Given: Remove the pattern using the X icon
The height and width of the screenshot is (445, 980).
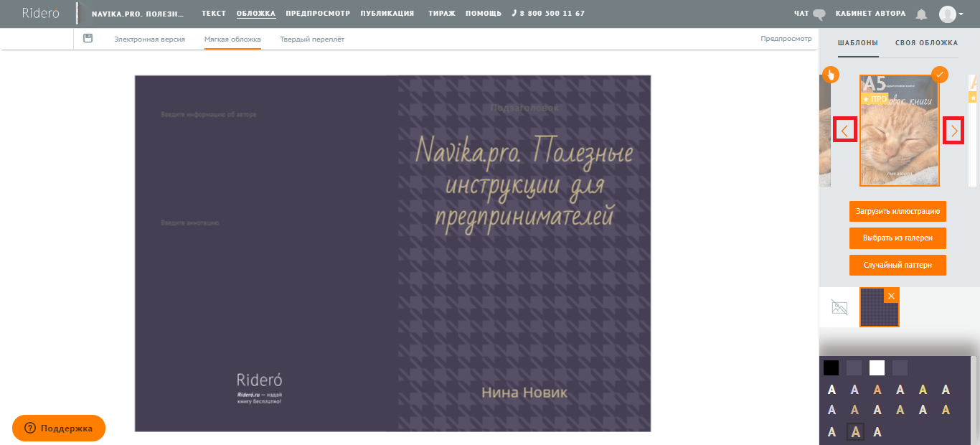Looking at the screenshot, I should (x=891, y=296).
